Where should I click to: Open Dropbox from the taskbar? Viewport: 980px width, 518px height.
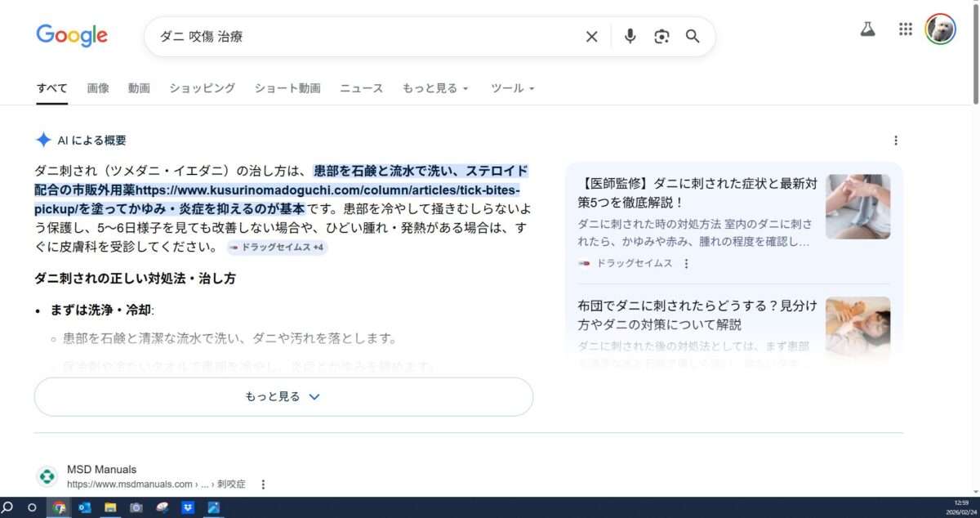point(186,507)
